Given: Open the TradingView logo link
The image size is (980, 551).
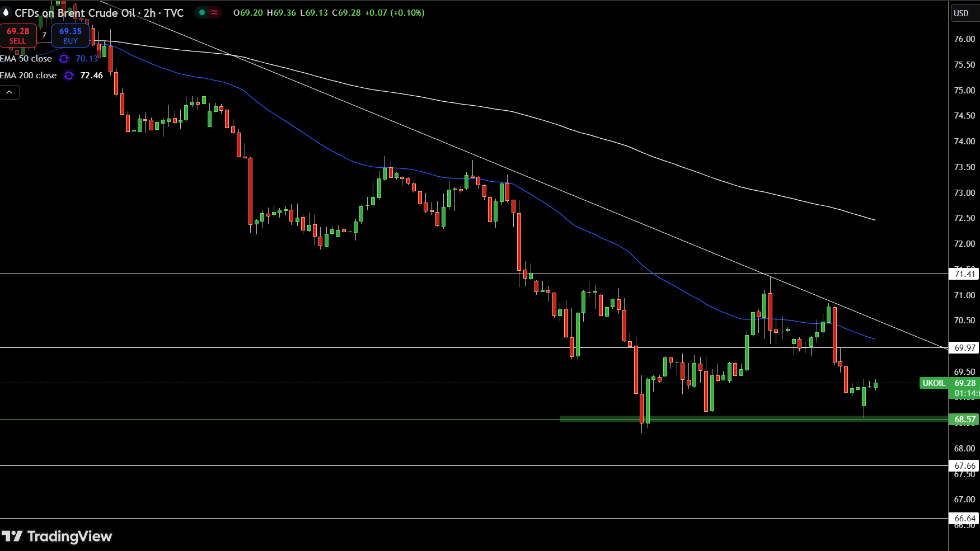Looking at the screenshot, I should [x=57, y=536].
